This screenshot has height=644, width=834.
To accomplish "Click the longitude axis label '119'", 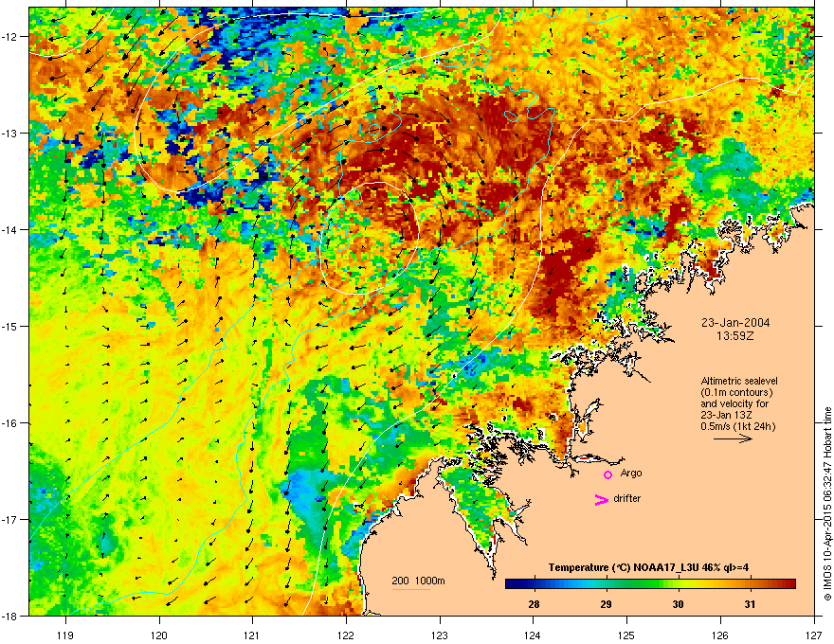I will click(65, 635).
